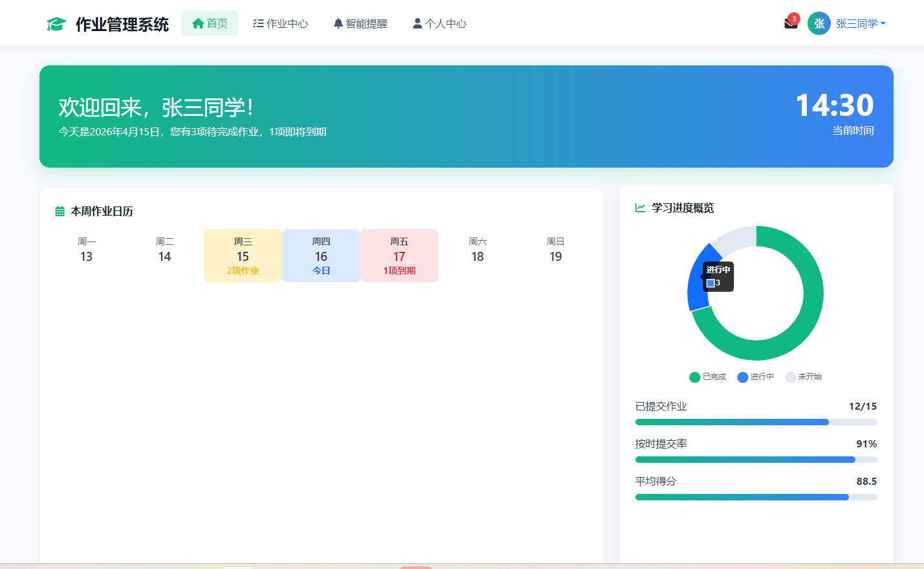
Task: Open notifications via the mail icon with badge 3
Action: point(790,24)
